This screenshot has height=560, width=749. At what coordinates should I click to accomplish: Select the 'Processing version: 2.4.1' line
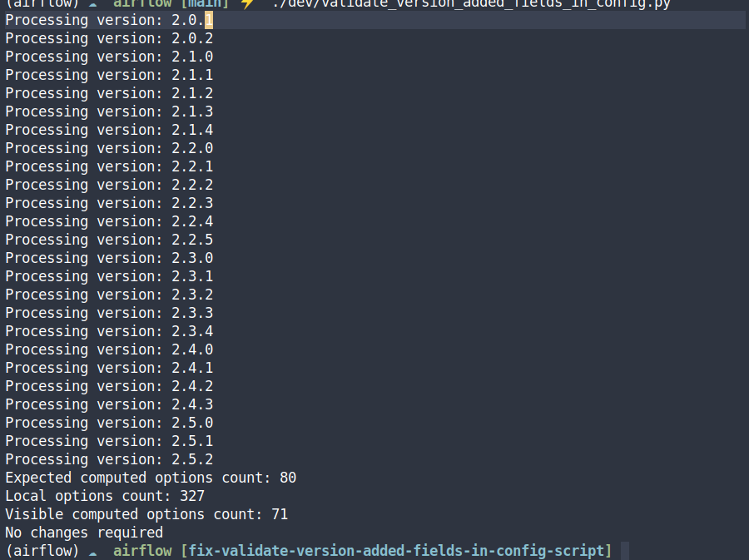pos(109,368)
